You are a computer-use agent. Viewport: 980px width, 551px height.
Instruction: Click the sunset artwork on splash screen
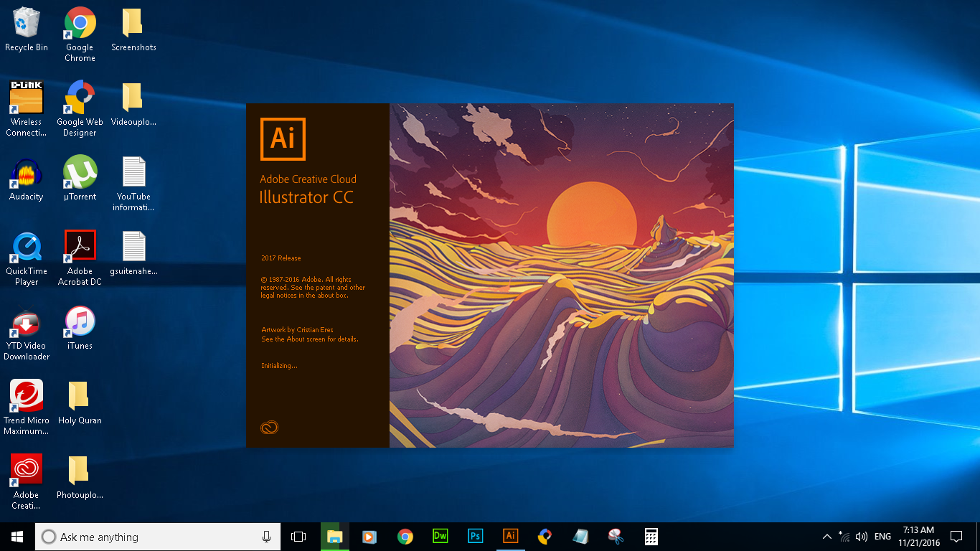[562, 275]
